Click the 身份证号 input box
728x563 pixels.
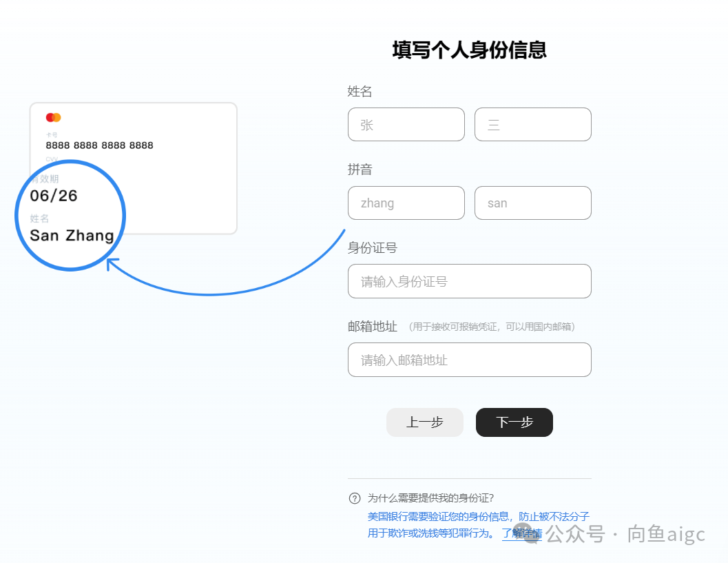(x=469, y=281)
